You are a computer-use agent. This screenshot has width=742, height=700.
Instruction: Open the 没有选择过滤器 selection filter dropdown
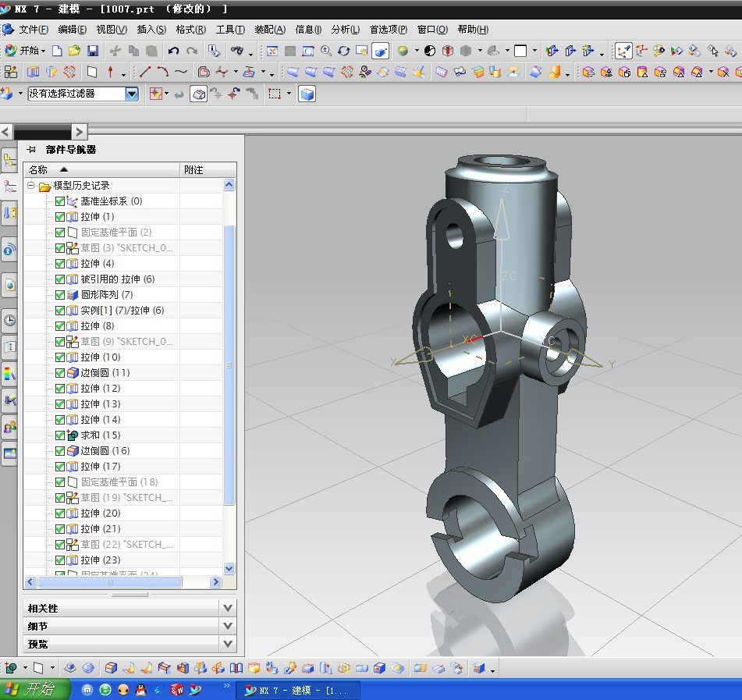pyautogui.click(x=132, y=94)
